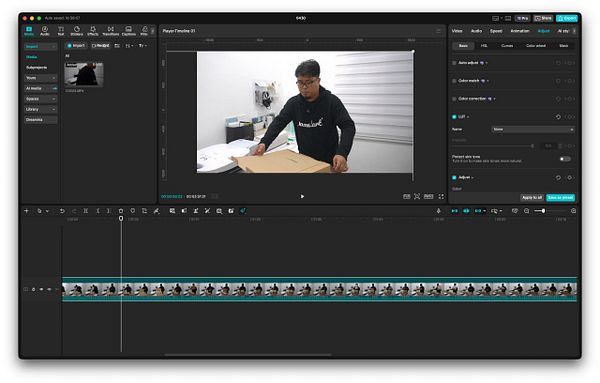Click the playhead marker on timeline ruler
600x383 pixels.
click(x=121, y=218)
